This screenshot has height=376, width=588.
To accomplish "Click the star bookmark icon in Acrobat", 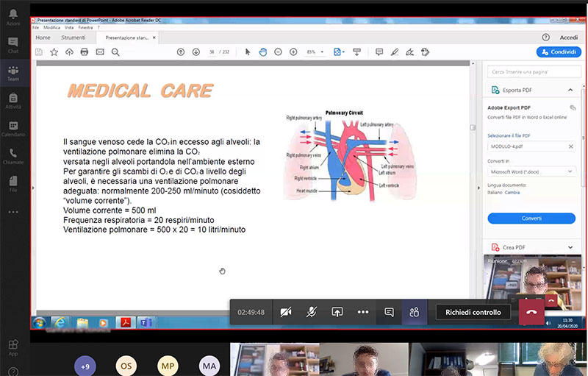I will [x=54, y=52].
